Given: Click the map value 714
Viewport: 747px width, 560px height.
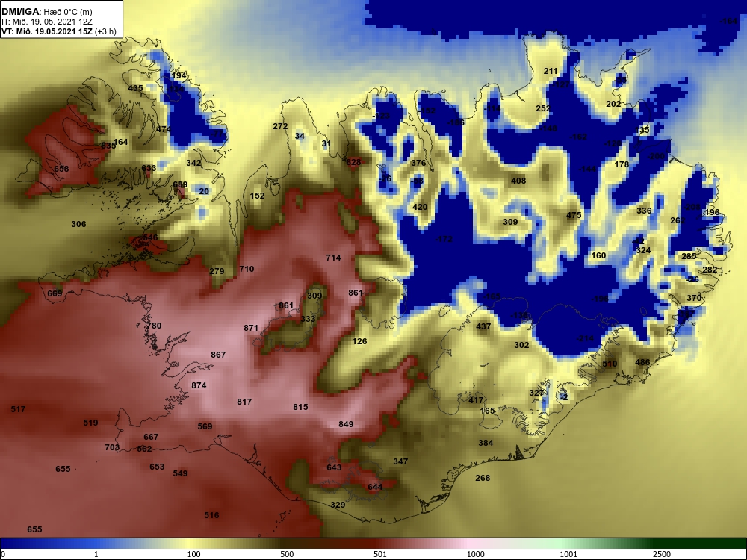Looking at the screenshot, I should pyautogui.click(x=333, y=258).
